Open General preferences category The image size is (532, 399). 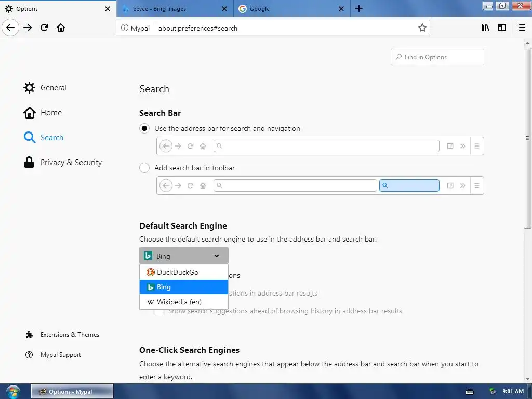[x=45, y=87]
